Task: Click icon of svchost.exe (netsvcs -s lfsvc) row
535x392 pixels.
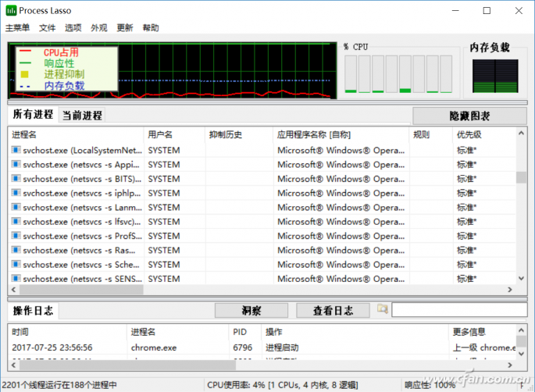Action: pos(16,222)
